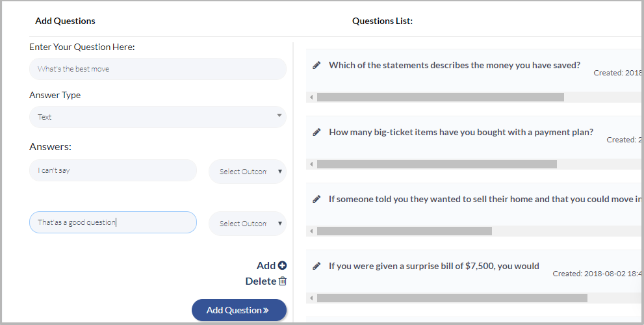Click the Delete trash can icon
Viewport: 644px width, 325px height.
[x=282, y=281]
